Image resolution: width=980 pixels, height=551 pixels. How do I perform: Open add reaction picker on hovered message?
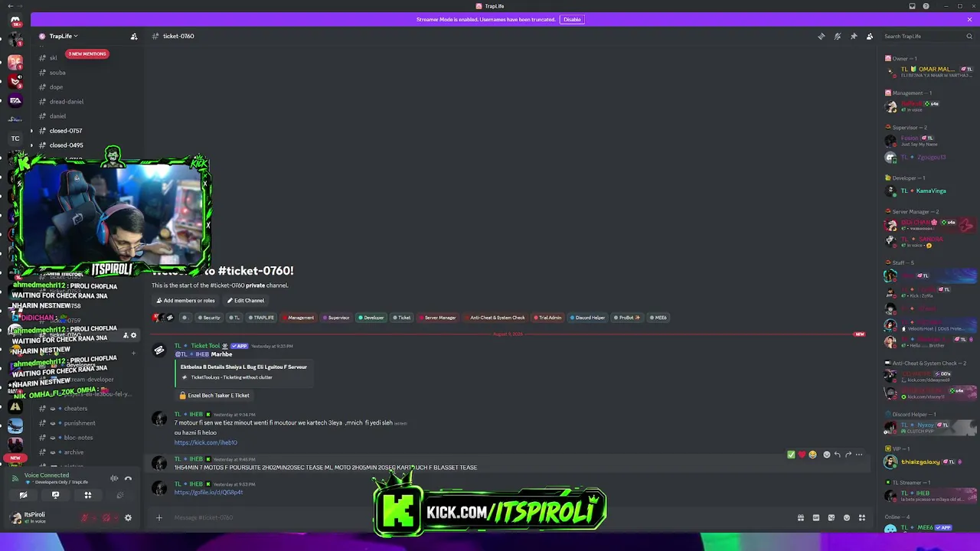click(x=826, y=455)
